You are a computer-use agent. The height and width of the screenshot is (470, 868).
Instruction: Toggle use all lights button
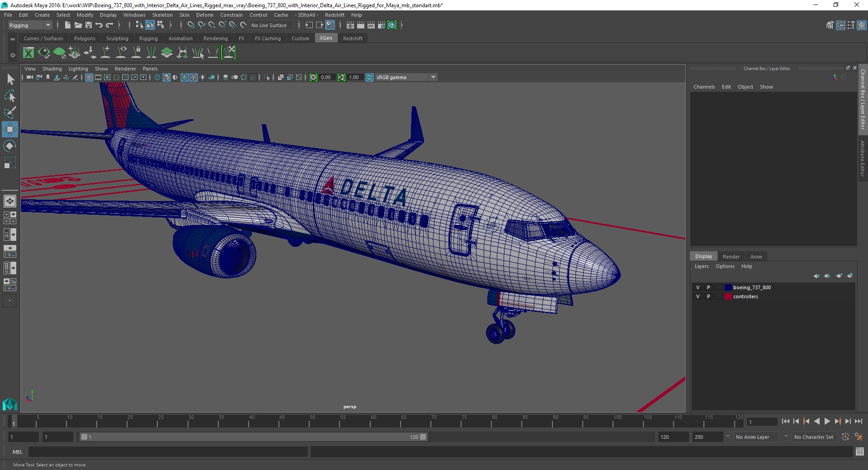[203, 77]
